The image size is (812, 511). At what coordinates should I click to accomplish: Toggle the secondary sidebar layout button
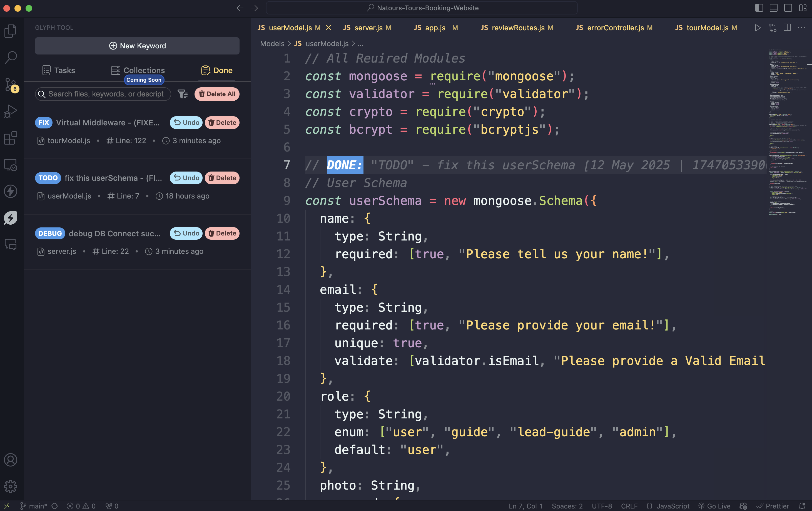pos(788,8)
